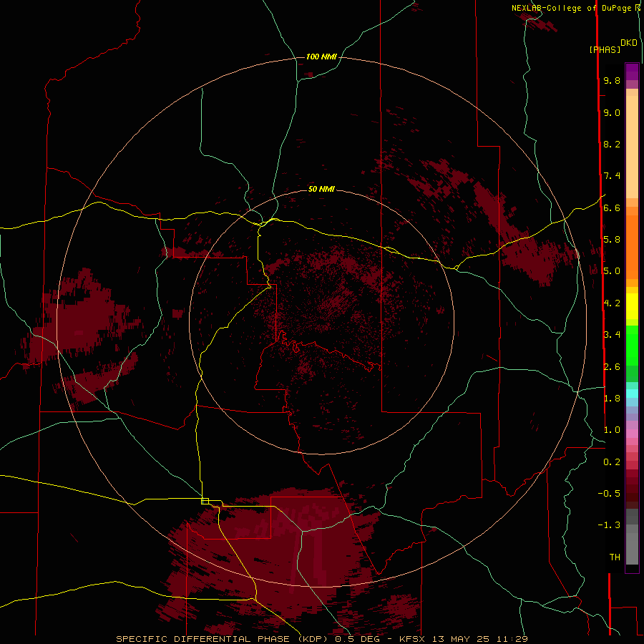Click the 1.8 value on the color scale

pos(612,399)
